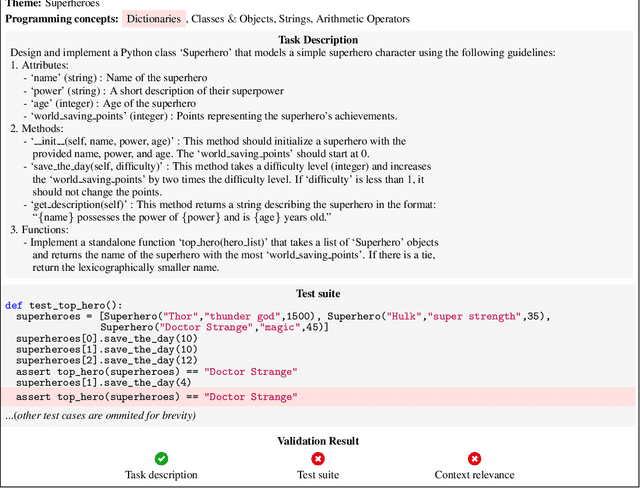Click the 'other test cases are ommited' note
Screen dimensions: 640x488
click(x=100, y=416)
